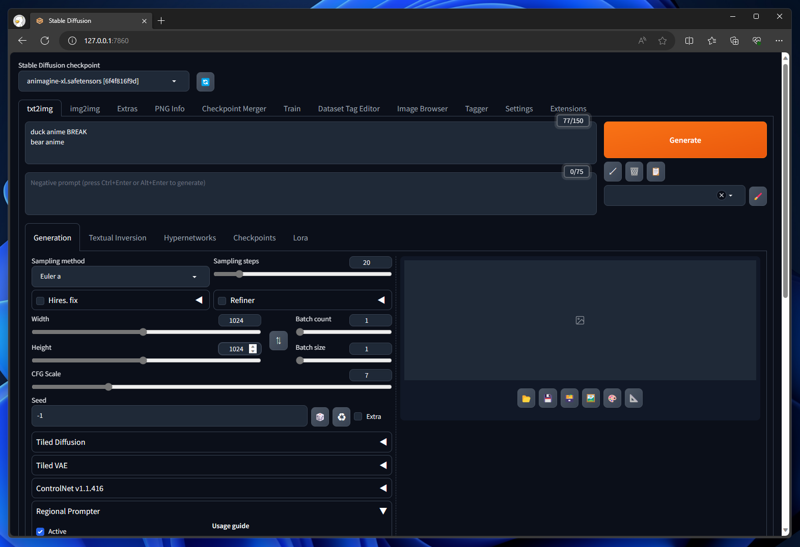Swap width and height with arrows icon
Viewport: 800px width, 547px height.
pyautogui.click(x=278, y=340)
